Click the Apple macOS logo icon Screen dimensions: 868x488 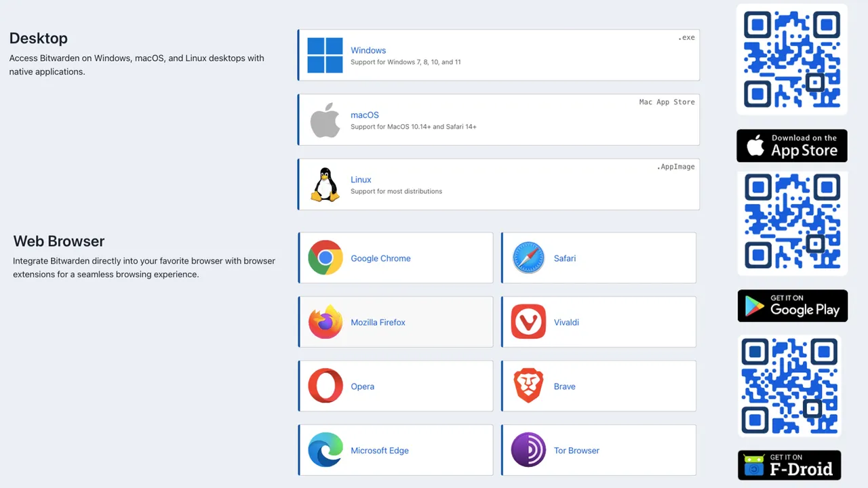click(325, 120)
